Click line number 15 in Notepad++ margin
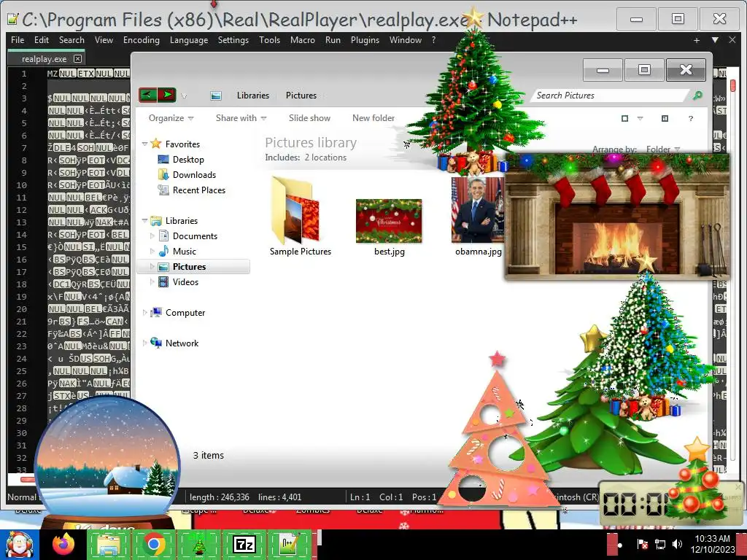 click(x=21, y=246)
